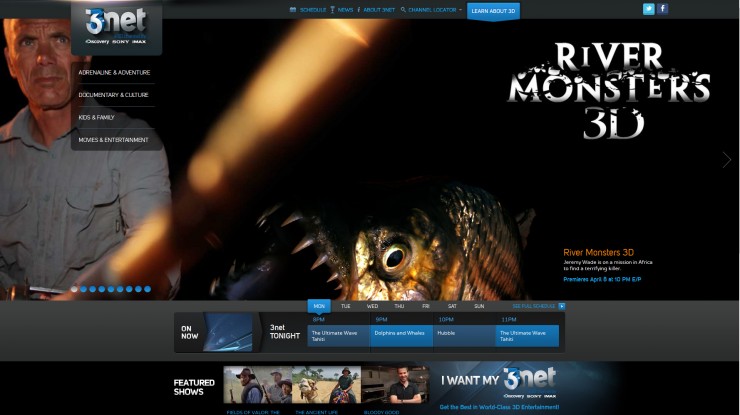Image resolution: width=740 pixels, height=415 pixels.
Task: Click the calendar icon beside Schedule
Action: [x=293, y=9]
